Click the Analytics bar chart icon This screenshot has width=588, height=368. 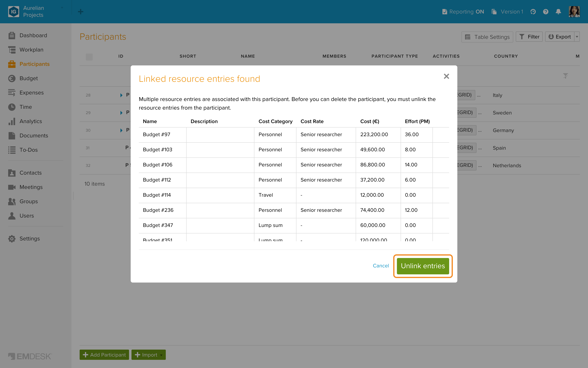12,121
